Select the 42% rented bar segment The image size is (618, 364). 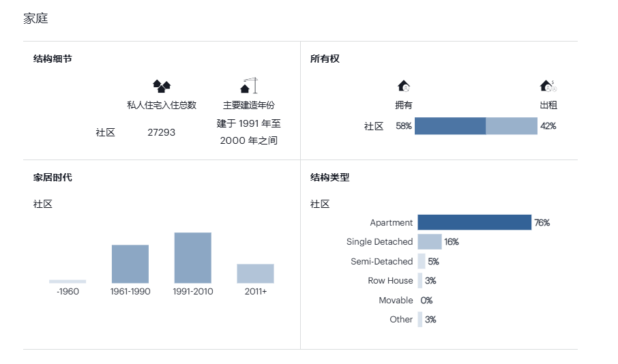(512, 126)
